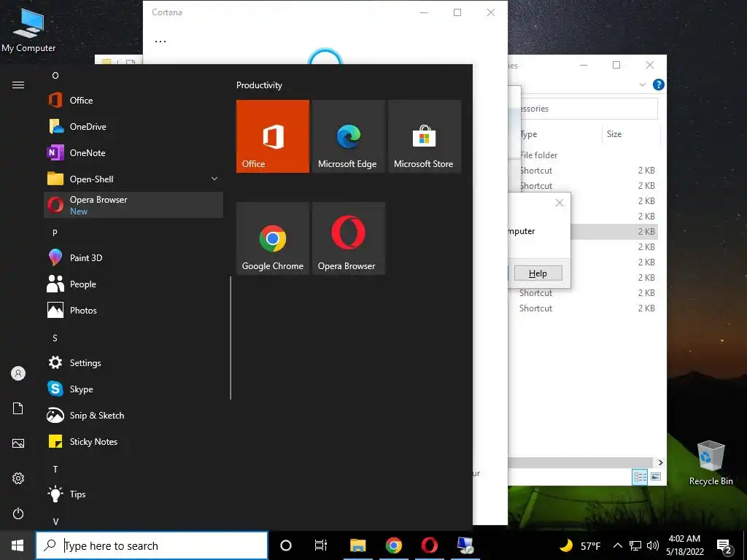The image size is (747, 560).
Task: Expand the Start menu hamburger navigation
Action: (x=18, y=85)
